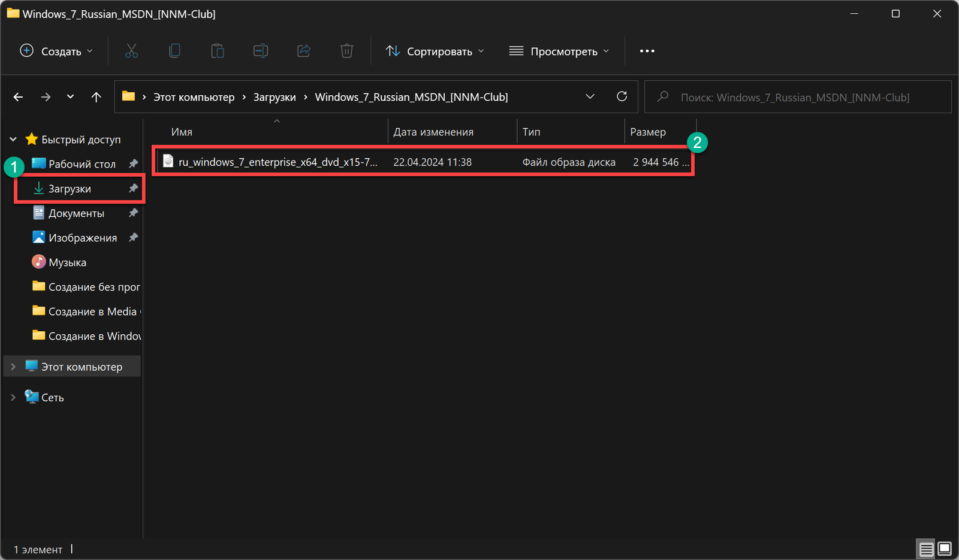Image resolution: width=959 pixels, height=560 pixels.
Task: Click the pin icon next to Загрузки
Action: coord(133,188)
